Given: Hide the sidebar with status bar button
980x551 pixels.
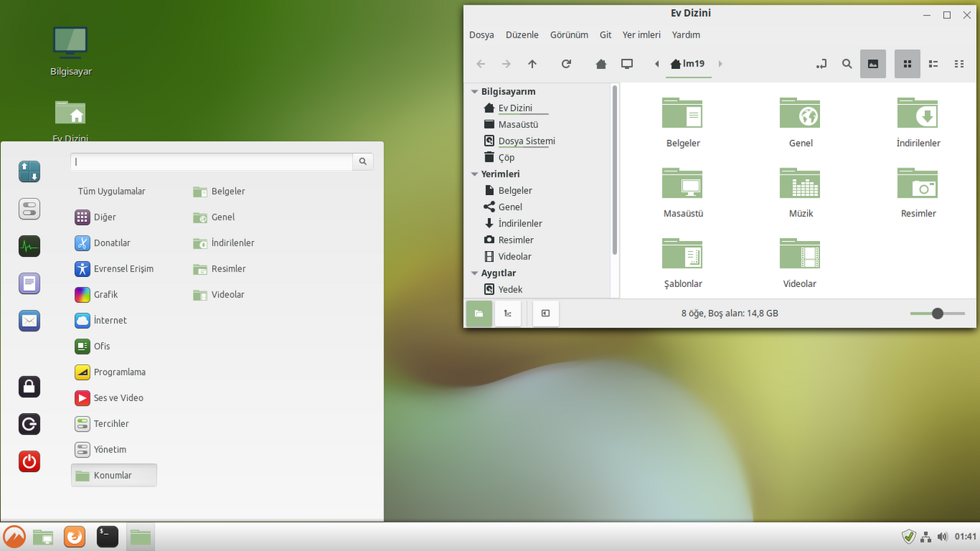Looking at the screenshot, I should (545, 313).
